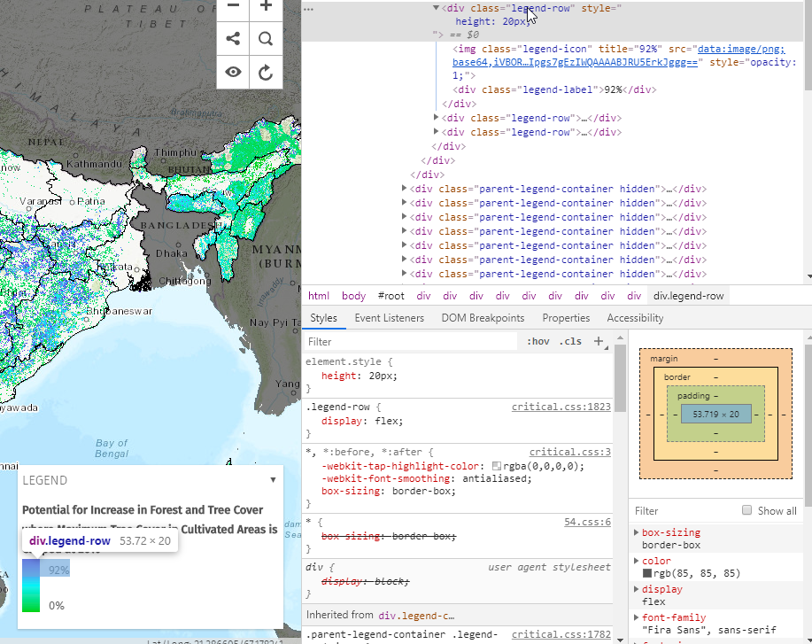The height and width of the screenshot is (644, 812).
Task: Click the share icon on the map controls
Action: coord(232,39)
